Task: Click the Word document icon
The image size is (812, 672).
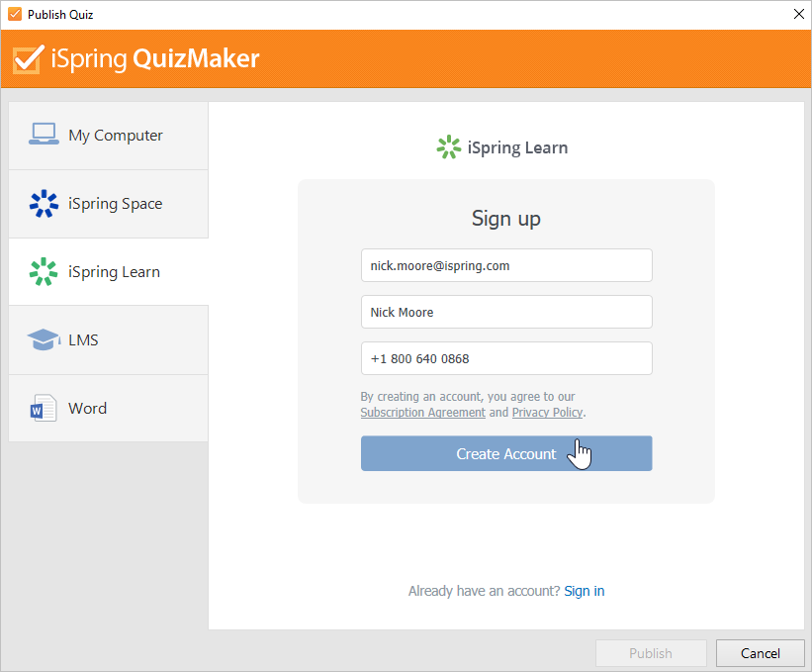Action: [44, 409]
